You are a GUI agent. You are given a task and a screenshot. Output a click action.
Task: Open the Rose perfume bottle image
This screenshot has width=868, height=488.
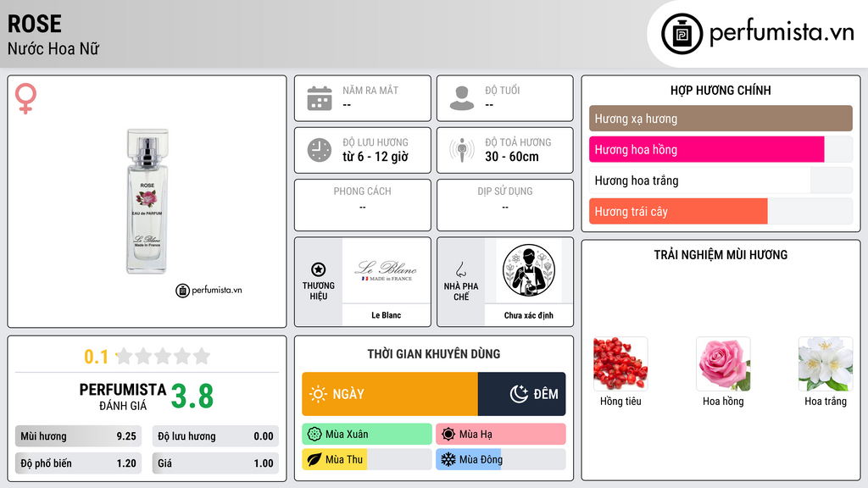click(147, 202)
